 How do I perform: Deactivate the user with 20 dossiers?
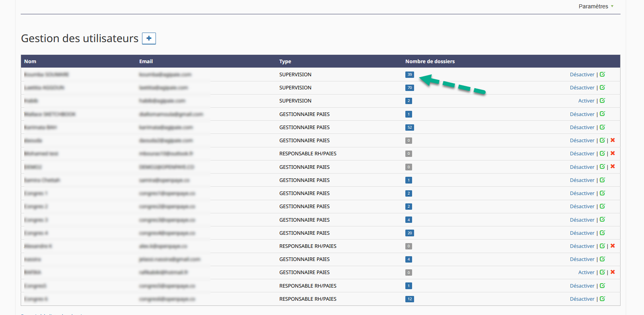(582, 233)
